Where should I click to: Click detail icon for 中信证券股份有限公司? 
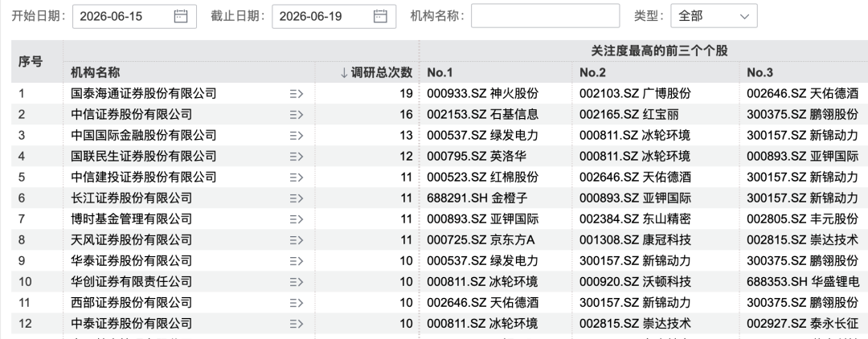click(297, 115)
